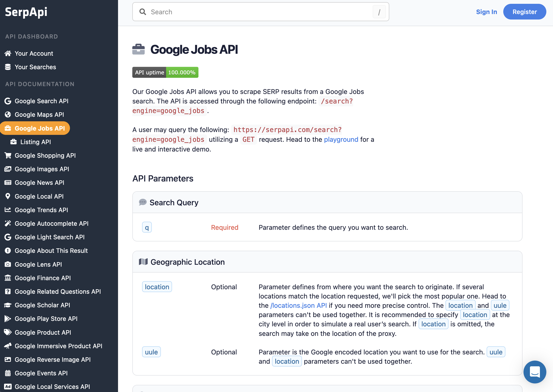Click the Google Scholar graduation cap icon
553x392 pixels.
(8, 305)
